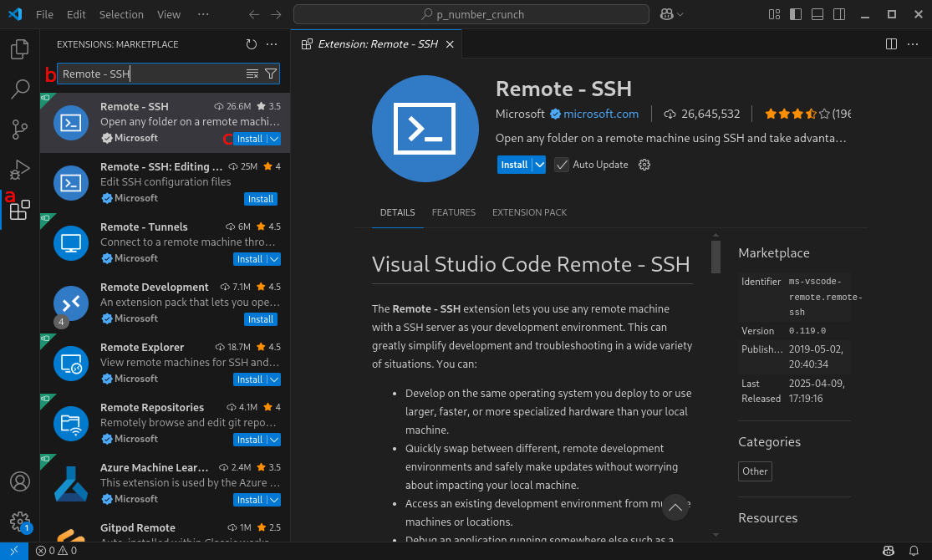Open the Customize Layout icon
This screenshot has height=560, width=932.
774,14
